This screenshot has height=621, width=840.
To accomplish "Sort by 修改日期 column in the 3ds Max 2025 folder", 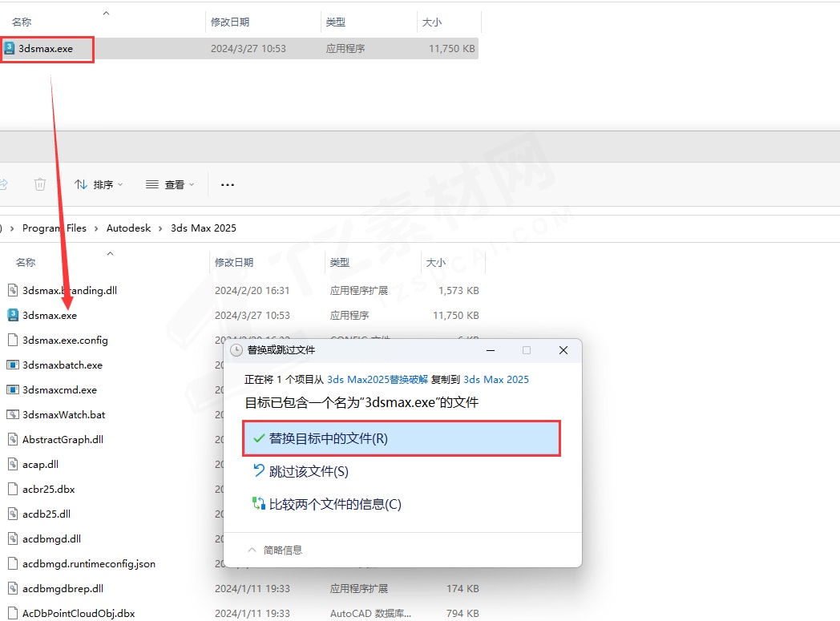I will pyautogui.click(x=234, y=262).
